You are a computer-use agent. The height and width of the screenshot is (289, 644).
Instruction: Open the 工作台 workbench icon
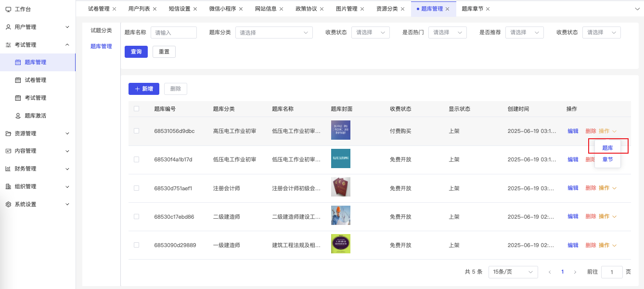click(8, 8)
